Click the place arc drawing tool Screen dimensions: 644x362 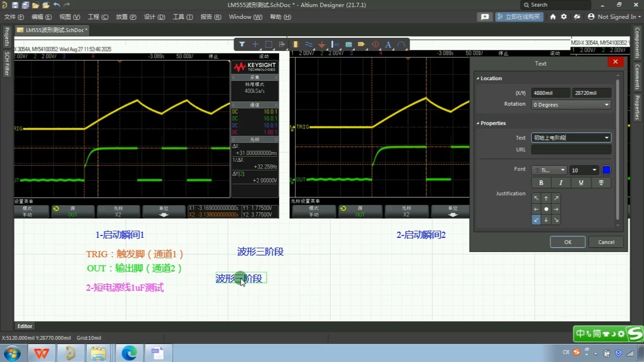tap(401, 44)
